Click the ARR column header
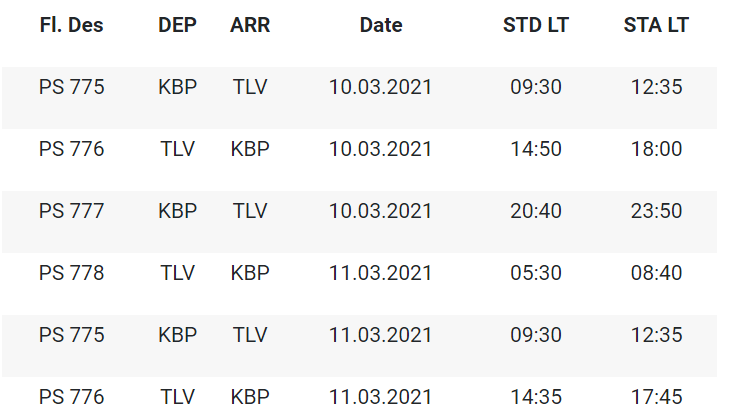Screen dimensions: 734x419 pos(249,25)
